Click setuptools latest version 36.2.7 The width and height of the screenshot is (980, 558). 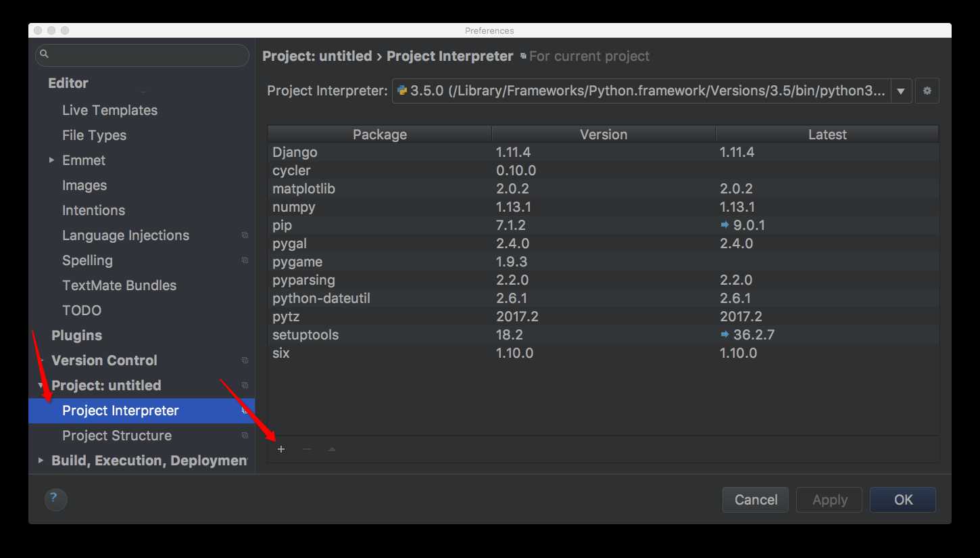tap(754, 335)
